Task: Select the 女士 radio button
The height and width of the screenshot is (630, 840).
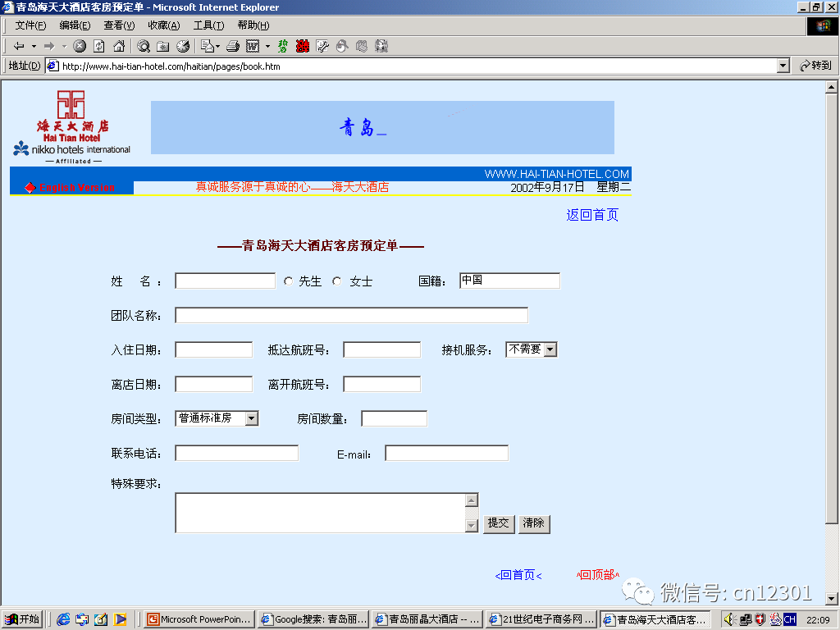Action: 336,281
